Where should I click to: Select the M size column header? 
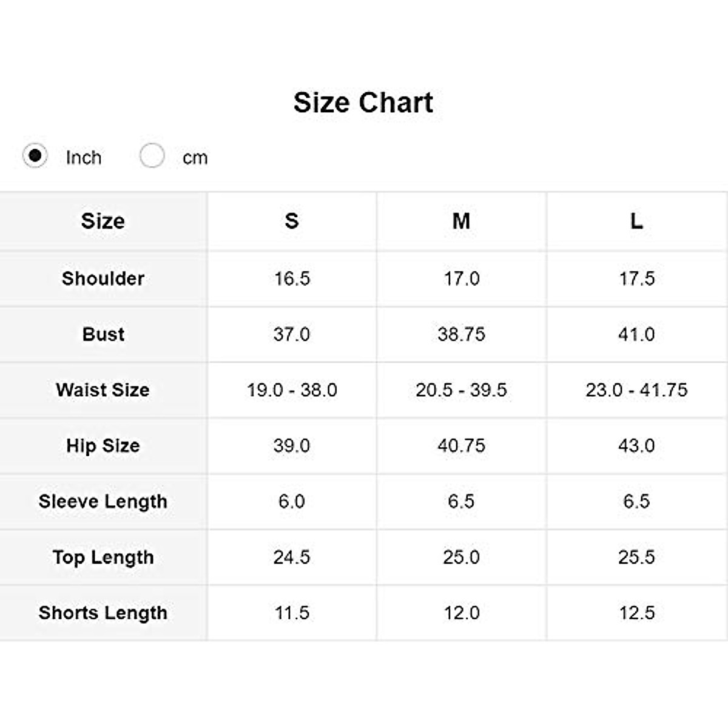click(x=461, y=221)
